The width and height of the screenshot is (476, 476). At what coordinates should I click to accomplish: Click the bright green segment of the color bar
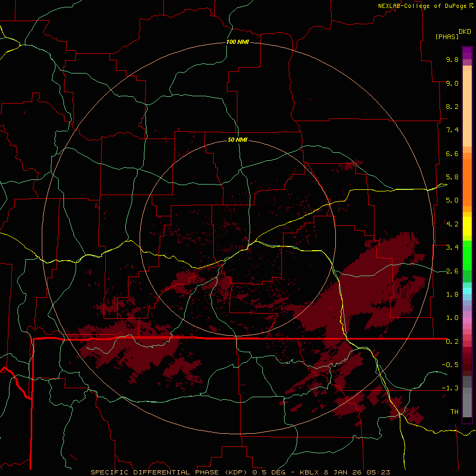point(467,255)
